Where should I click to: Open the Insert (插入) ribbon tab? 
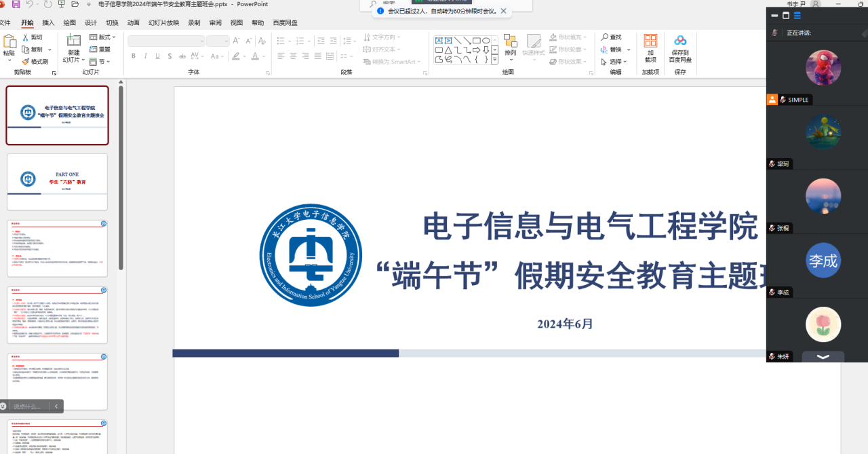(x=48, y=22)
